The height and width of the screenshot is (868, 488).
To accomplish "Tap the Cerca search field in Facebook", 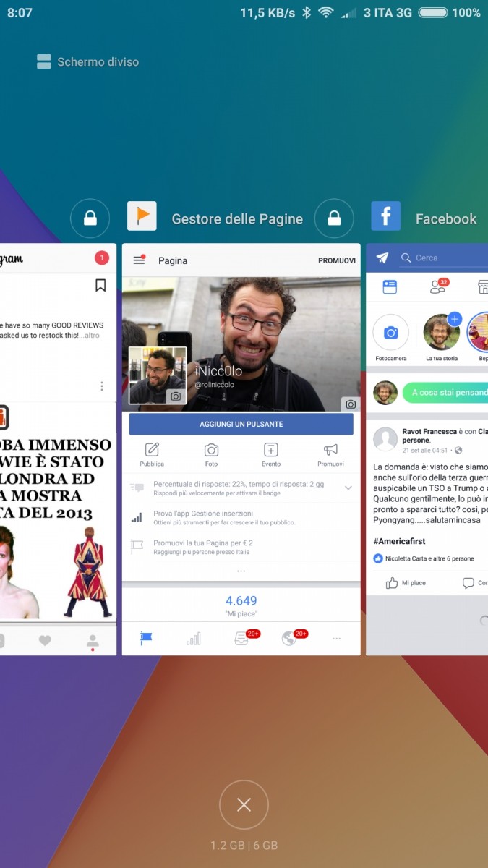I will tap(442, 258).
